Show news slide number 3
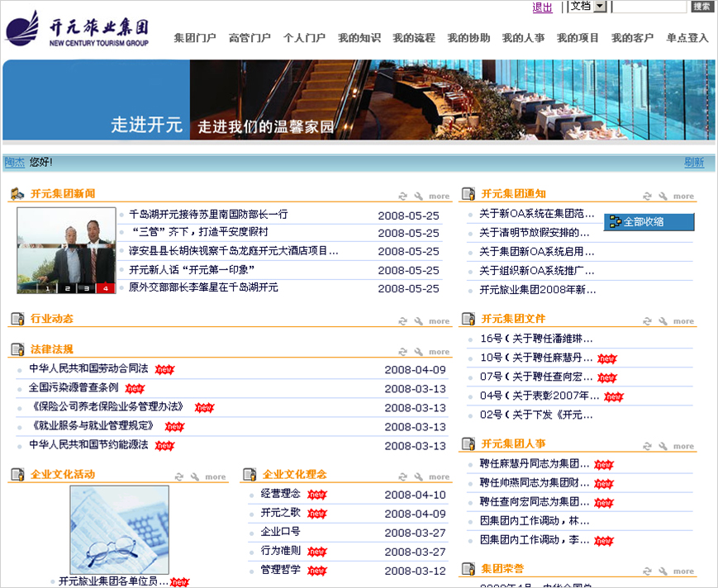Screen dimensions: 718x588 [x=86, y=288]
